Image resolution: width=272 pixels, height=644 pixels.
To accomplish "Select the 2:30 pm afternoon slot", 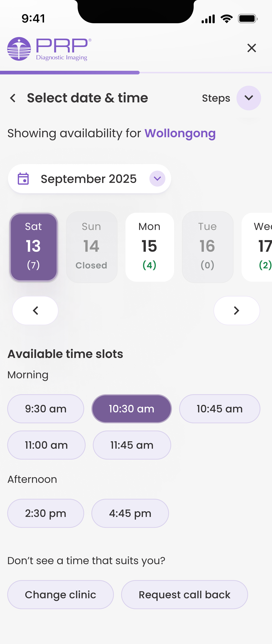I will click(46, 513).
